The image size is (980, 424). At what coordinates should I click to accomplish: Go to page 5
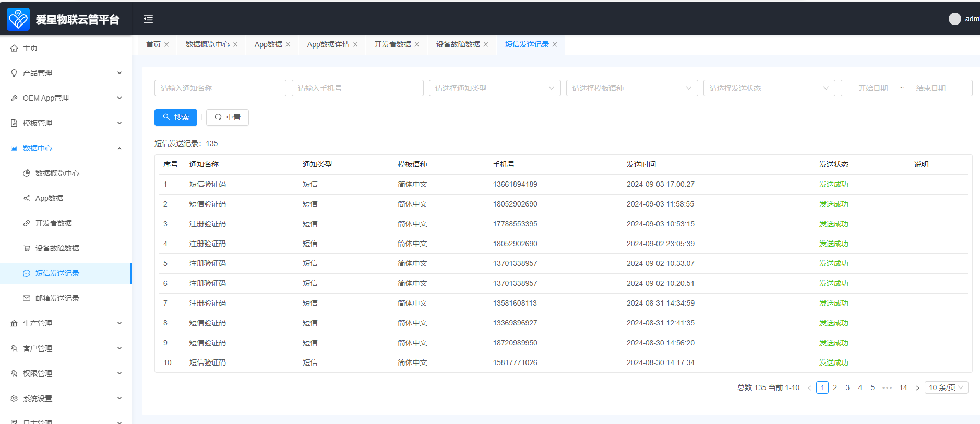(x=873, y=387)
